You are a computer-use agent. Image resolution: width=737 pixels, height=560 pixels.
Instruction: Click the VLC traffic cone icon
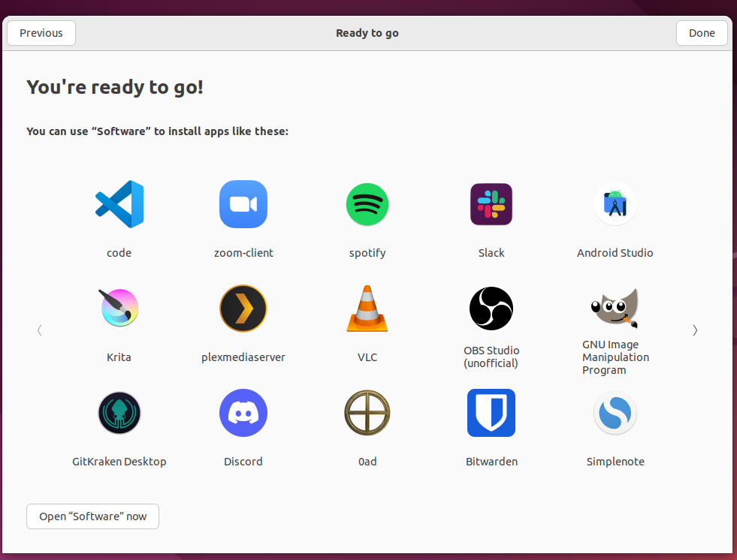[x=367, y=309]
